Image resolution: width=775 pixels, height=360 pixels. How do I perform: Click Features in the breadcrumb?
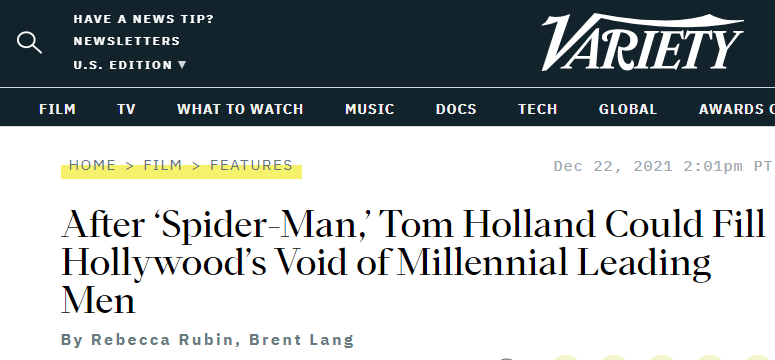[x=252, y=165]
